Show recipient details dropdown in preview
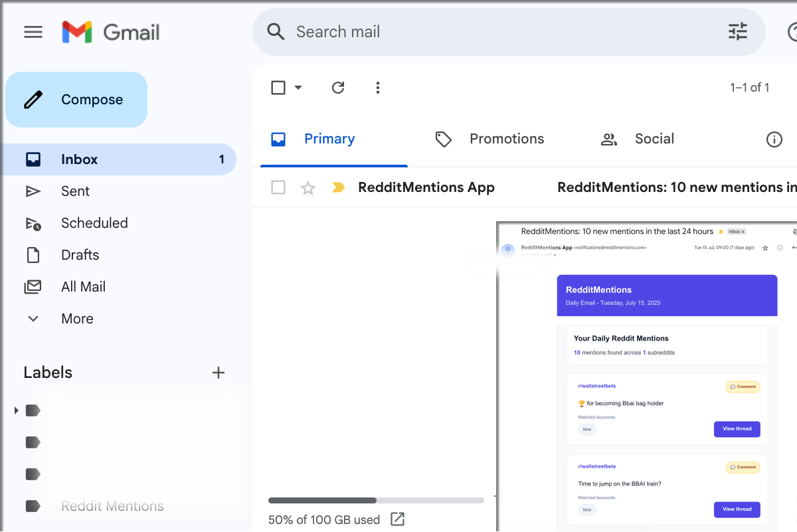 (x=555, y=255)
